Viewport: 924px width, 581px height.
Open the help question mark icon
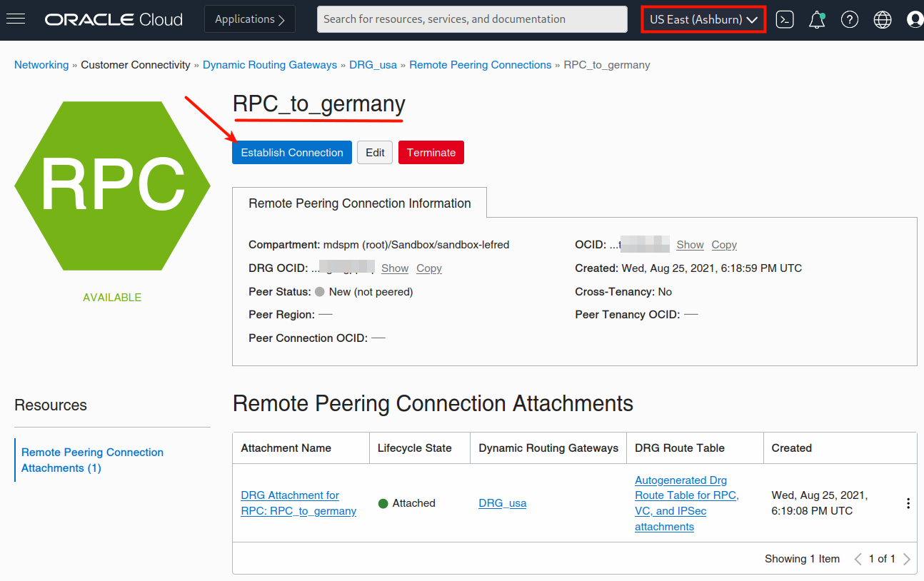tap(850, 20)
